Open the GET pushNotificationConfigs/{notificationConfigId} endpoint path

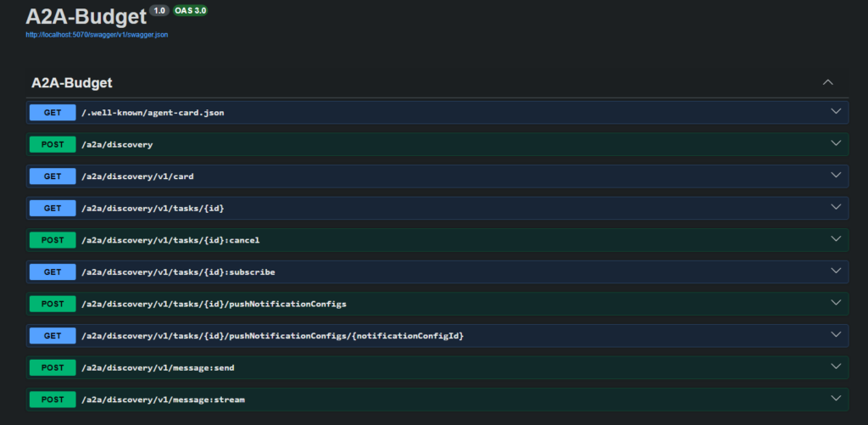point(272,336)
